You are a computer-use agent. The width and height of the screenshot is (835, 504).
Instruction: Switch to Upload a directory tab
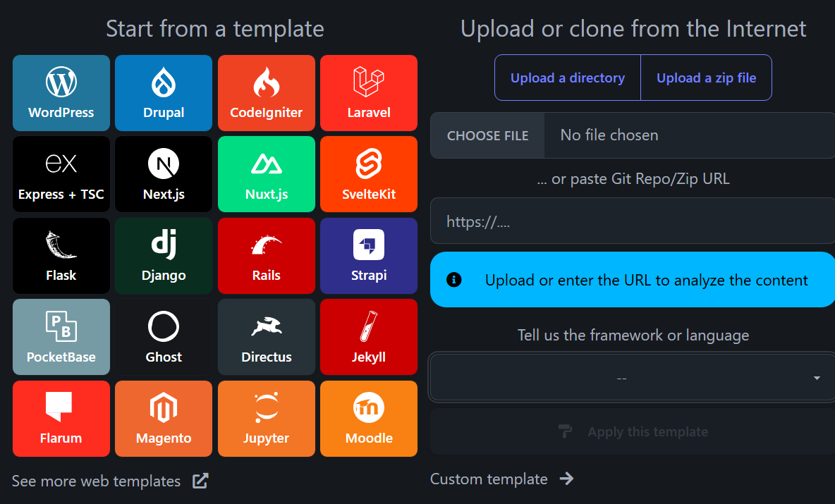pyautogui.click(x=568, y=78)
